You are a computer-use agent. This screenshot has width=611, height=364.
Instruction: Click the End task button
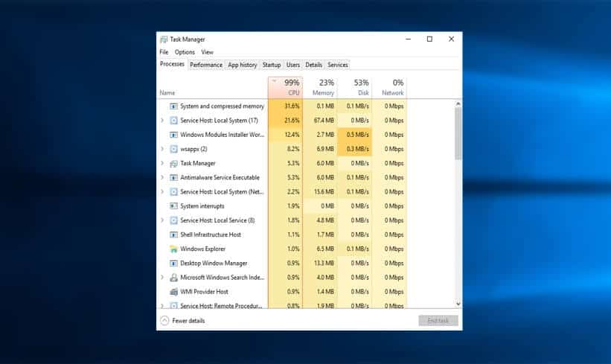(438, 320)
